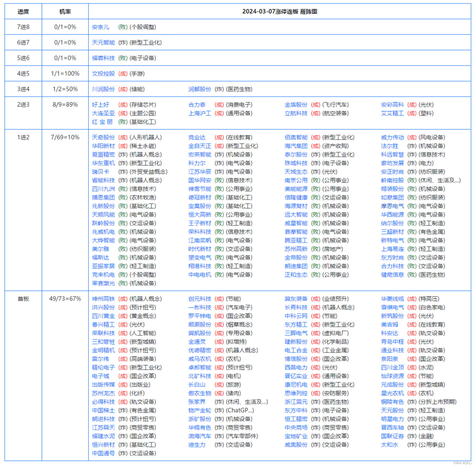
Task: Click the 中国通号 stock link
Action: [103, 453]
